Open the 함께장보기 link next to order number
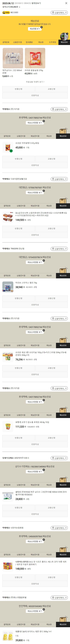Viewport: 70px width, 644px height. (x=36, y=3)
